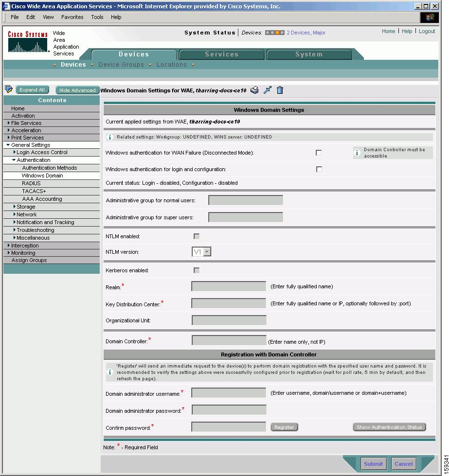
Task: Focus Administrative group for normal users field
Action: click(246, 200)
